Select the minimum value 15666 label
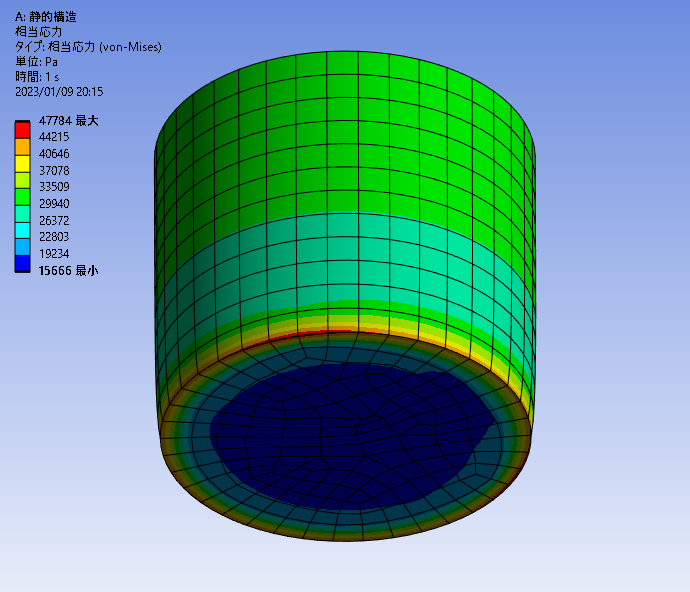 click(69, 270)
